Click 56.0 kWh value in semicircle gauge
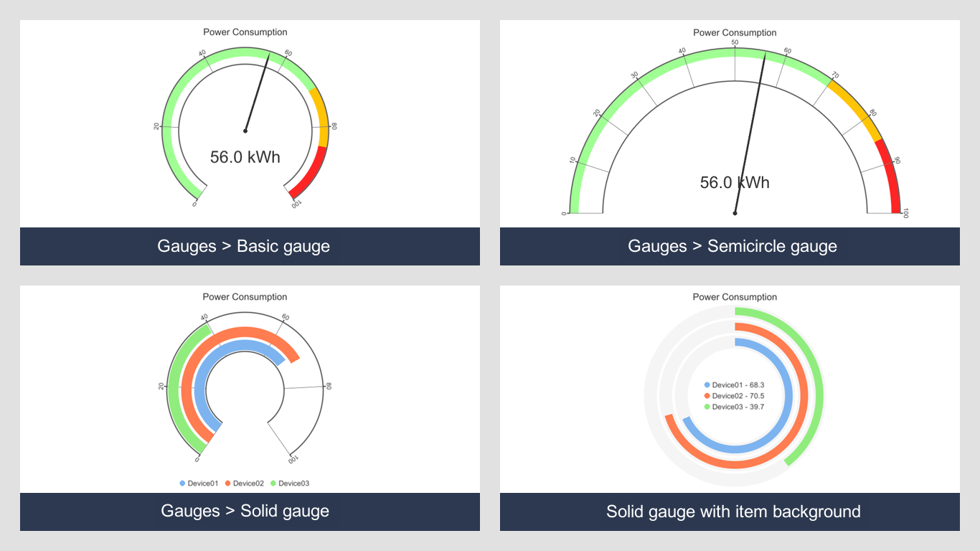 click(735, 182)
